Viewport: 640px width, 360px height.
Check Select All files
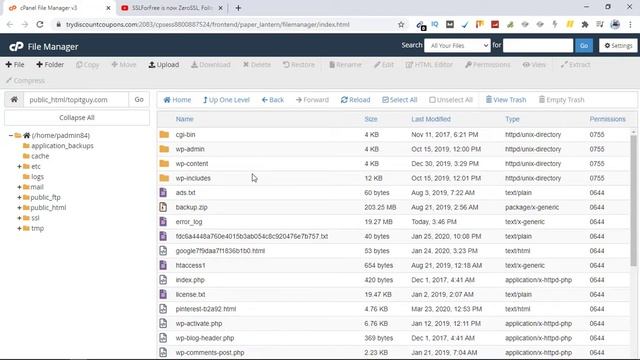click(x=400, y=100)
